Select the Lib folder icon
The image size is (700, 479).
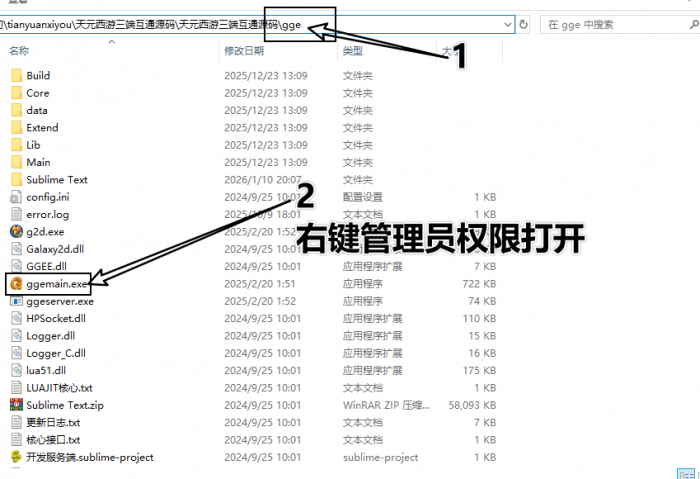(x=16, y=145)
